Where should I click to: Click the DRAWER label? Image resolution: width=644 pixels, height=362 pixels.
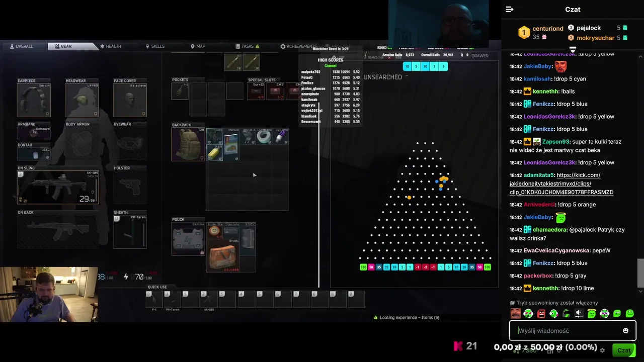pos(480,56)
